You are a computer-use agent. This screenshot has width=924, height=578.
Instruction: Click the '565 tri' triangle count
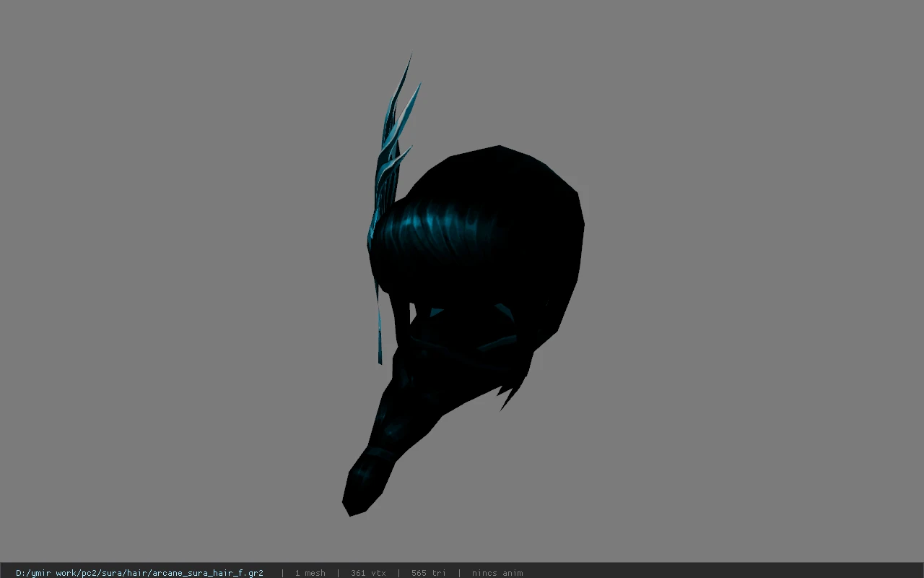coord(429,573)
